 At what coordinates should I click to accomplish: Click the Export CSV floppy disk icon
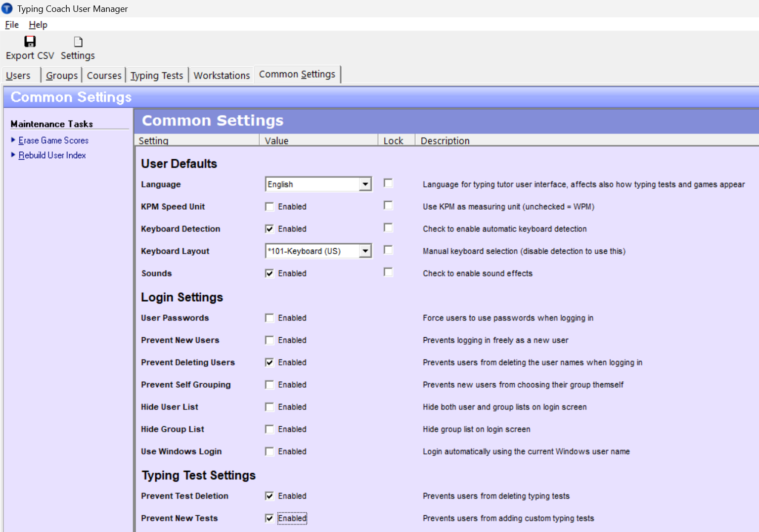click(x=30, y=42)
